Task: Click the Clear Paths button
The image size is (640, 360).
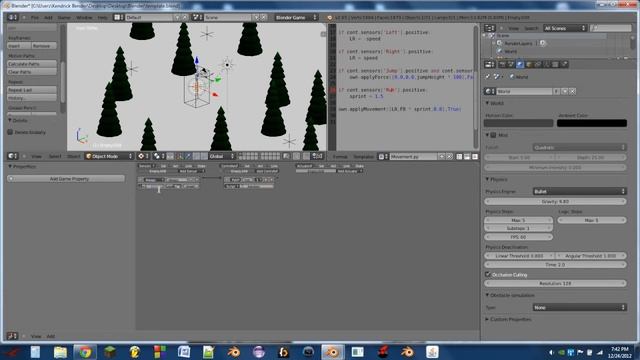Action: [32, 72]
